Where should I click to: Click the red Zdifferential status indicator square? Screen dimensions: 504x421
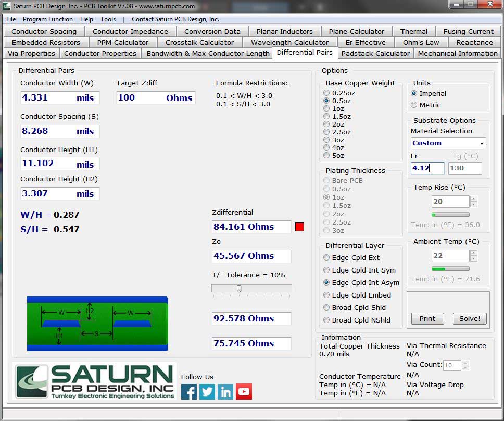tap(299, 227)
